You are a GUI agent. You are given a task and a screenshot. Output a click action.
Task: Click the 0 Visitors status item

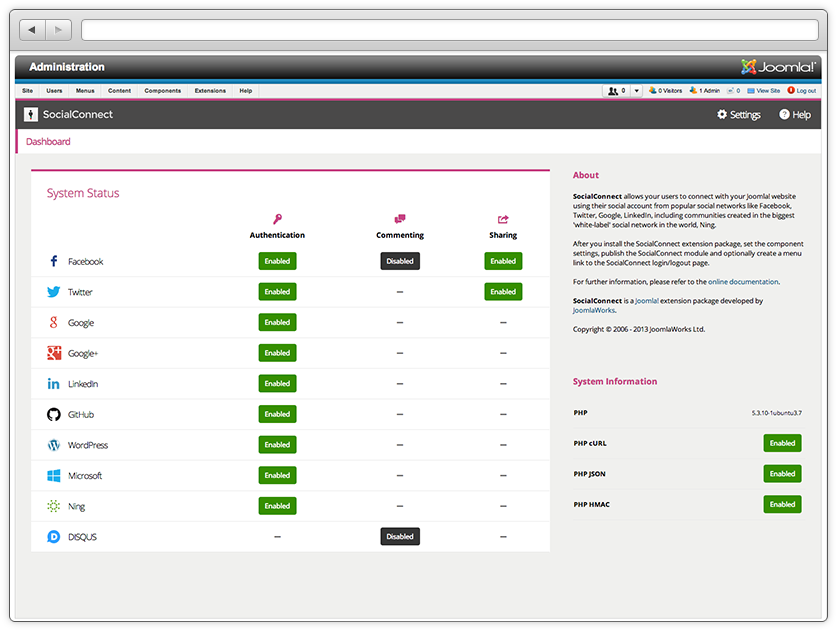pyautogui.click(x=665, y=91)
